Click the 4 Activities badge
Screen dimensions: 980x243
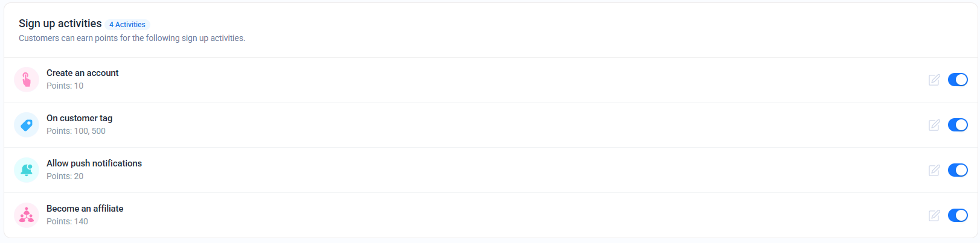[127, 25]
